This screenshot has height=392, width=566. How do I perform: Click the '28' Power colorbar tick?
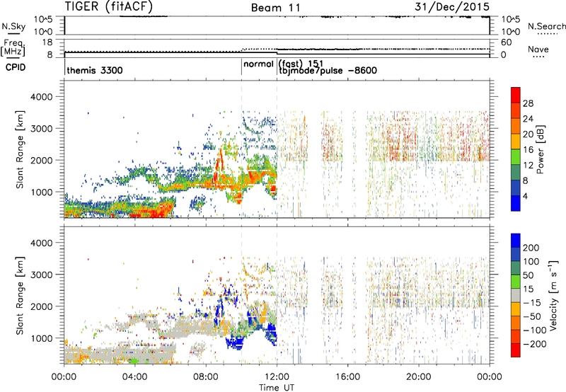pos(528,103)
